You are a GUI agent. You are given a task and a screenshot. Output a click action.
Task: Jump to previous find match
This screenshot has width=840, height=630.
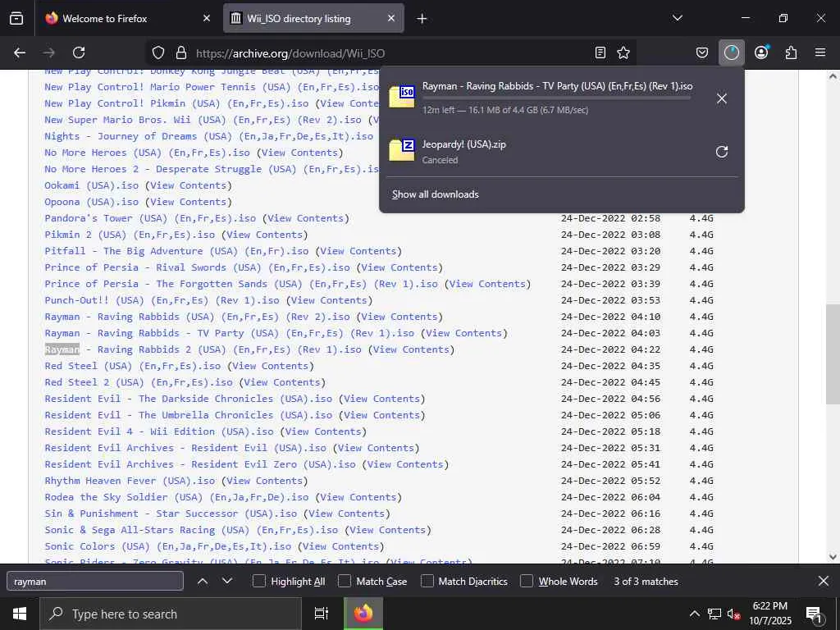click(x=203, y=582)
